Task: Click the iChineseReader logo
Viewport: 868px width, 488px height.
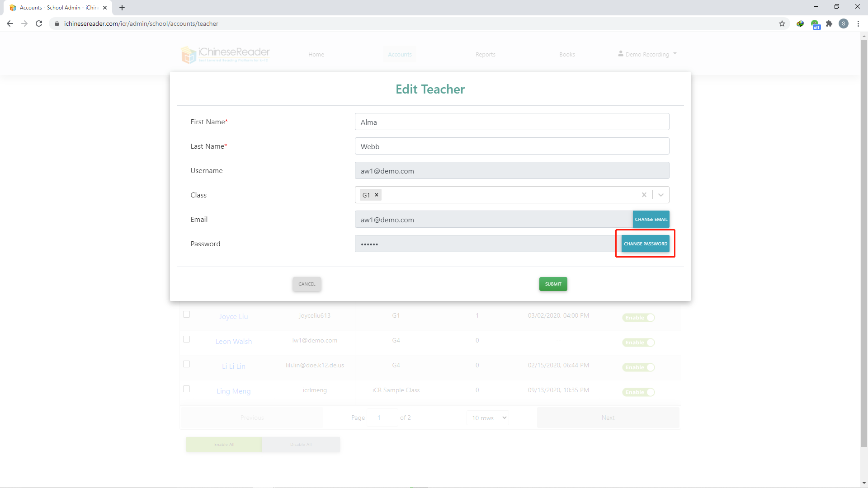Action: [225, 55]
